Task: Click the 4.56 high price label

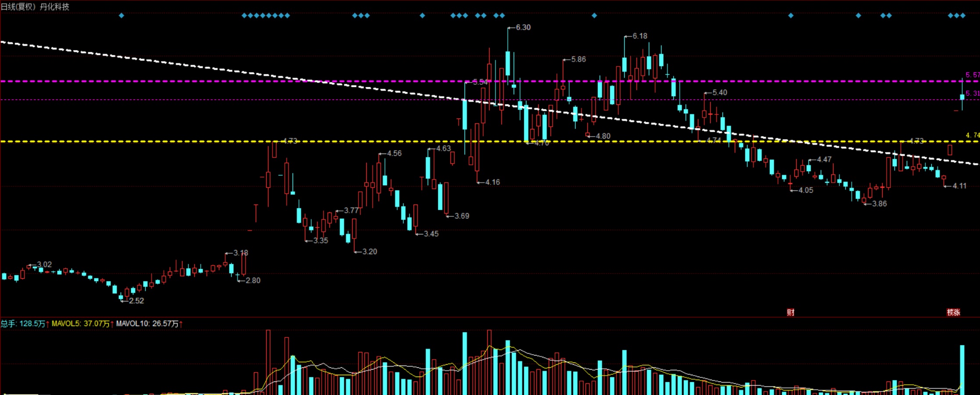Action: pos(394,153)
